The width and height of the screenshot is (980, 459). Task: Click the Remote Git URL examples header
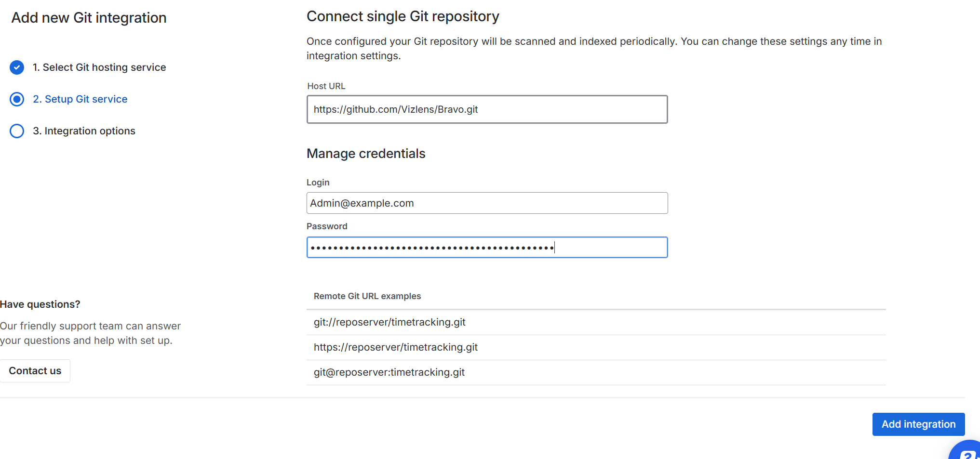[x=367, y=296]
